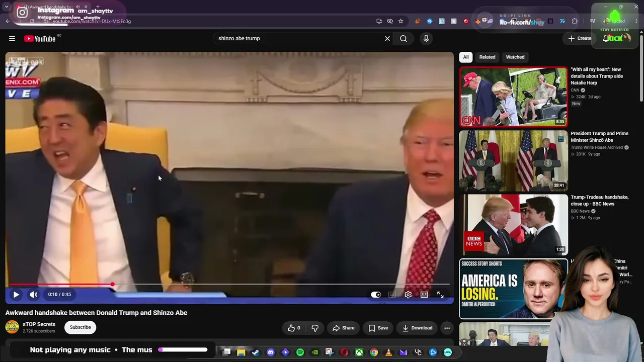This screenshot has height=362, width=644.
Task: Open sTOP Secrets channel avatar
Action: coord(12,327)
